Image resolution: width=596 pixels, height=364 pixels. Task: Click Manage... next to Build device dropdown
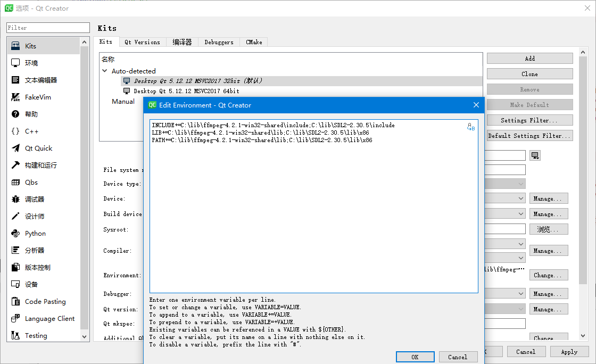(549, 214)
